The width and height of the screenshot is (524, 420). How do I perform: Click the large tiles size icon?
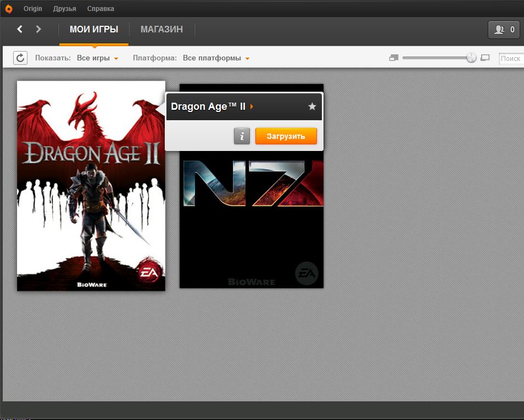point(485,58)
